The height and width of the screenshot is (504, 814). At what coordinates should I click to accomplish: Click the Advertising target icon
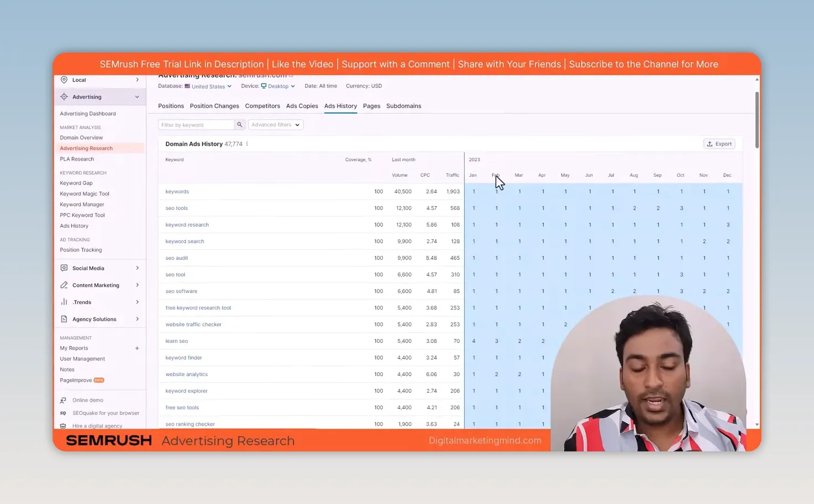click(64, 97)
